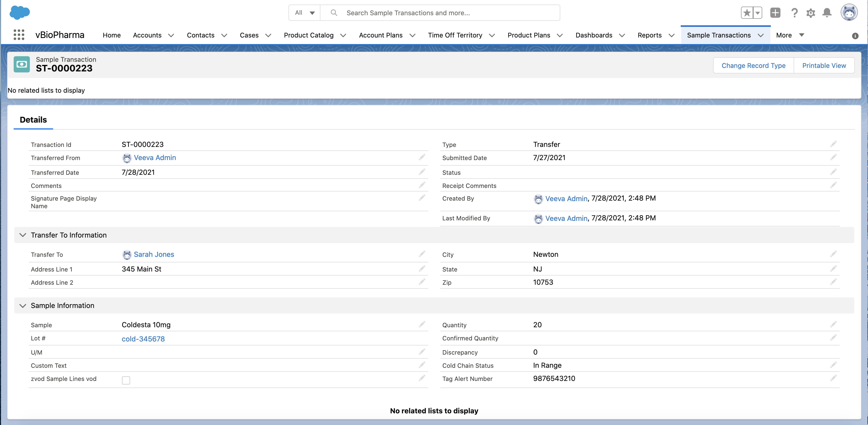Open the cold-345678 lot link
The width and height of the screenshot is (868, 425).
[143, 339]
